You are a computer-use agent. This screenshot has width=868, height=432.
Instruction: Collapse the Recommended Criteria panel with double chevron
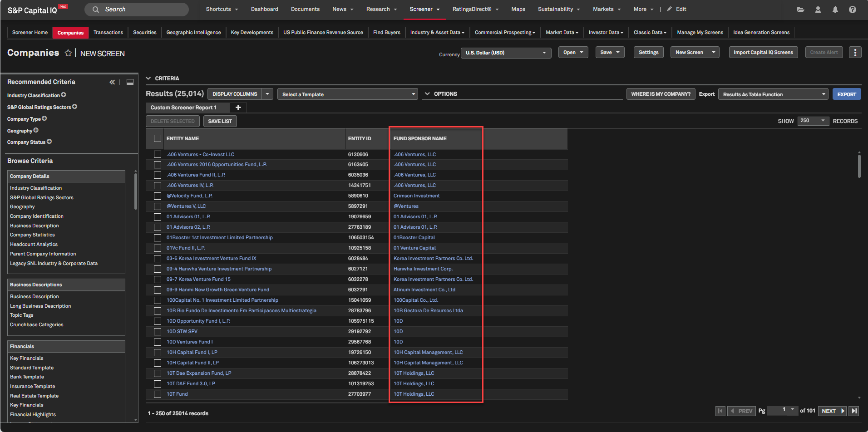click(x=112, y=82)
